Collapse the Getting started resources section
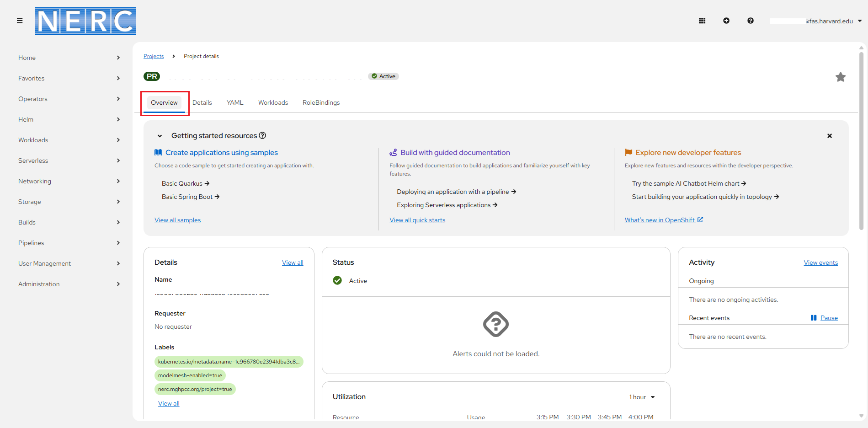 click(160, 136)
